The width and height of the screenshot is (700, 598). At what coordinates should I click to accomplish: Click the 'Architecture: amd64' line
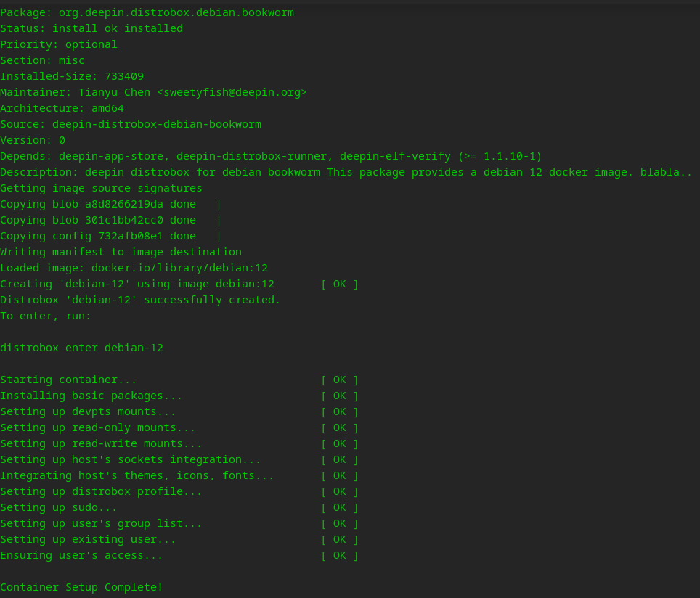(x=62, y=108)
